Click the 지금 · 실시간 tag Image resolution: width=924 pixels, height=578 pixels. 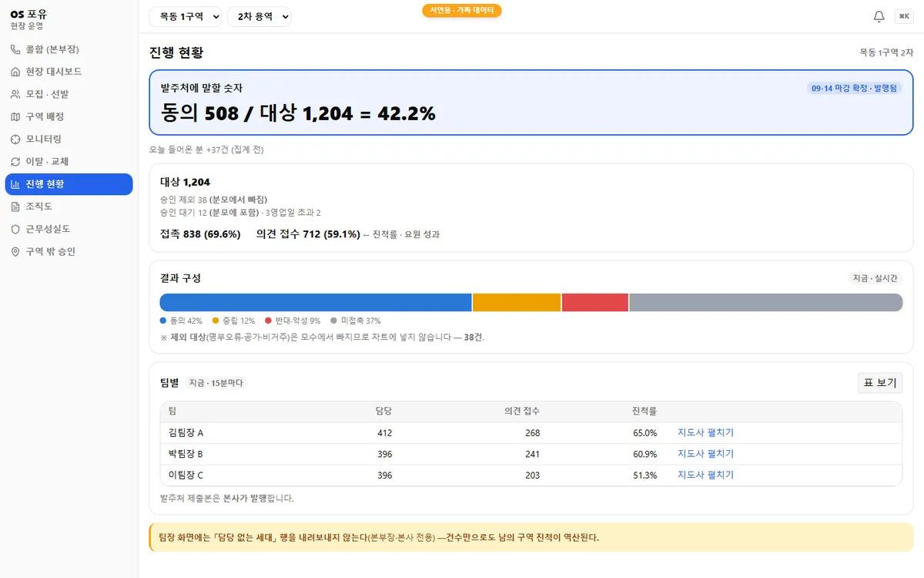pos(874,278)
